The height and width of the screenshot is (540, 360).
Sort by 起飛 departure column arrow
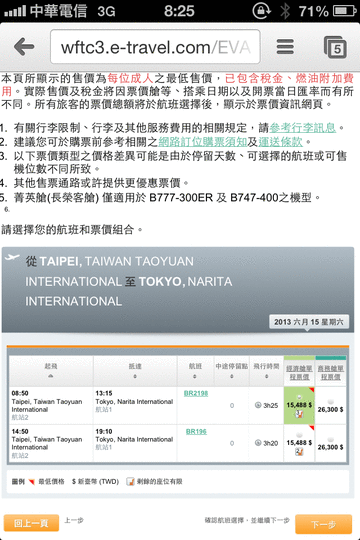click(x=51, y=376)
